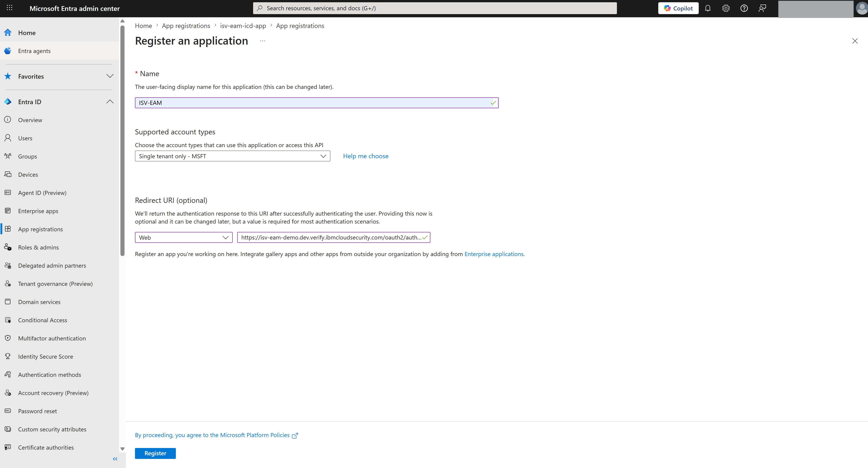Viewport: 868px width, 468px height.
Task: Open the app launcher waffle grid
Action: coord(10,8)
